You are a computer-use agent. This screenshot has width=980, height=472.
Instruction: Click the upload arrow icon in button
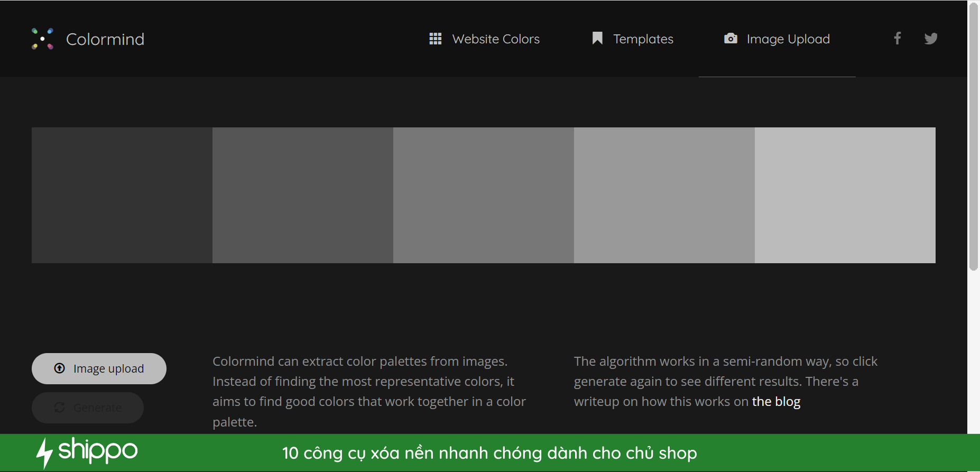tap(60, 368)
